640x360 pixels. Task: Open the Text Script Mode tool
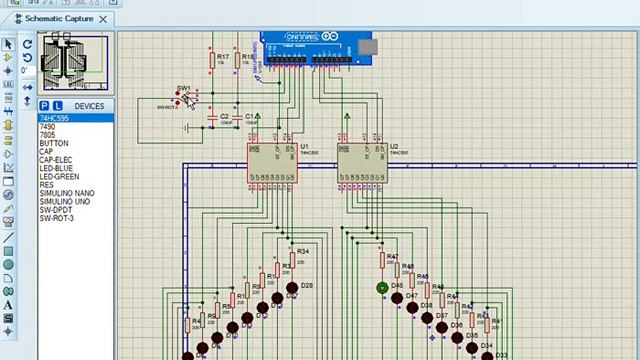pos(8,98)
